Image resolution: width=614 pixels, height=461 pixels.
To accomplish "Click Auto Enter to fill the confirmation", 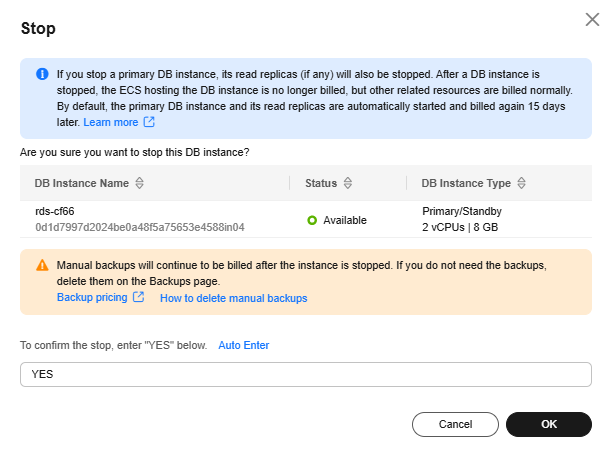I will pyautogui.click(x=244, y=345).
